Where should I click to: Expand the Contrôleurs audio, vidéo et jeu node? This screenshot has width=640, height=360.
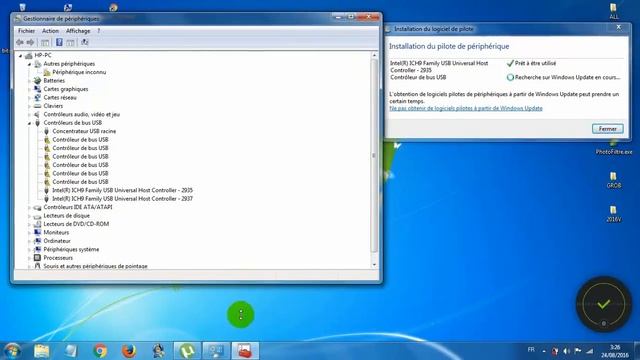[x=29, y=115]
